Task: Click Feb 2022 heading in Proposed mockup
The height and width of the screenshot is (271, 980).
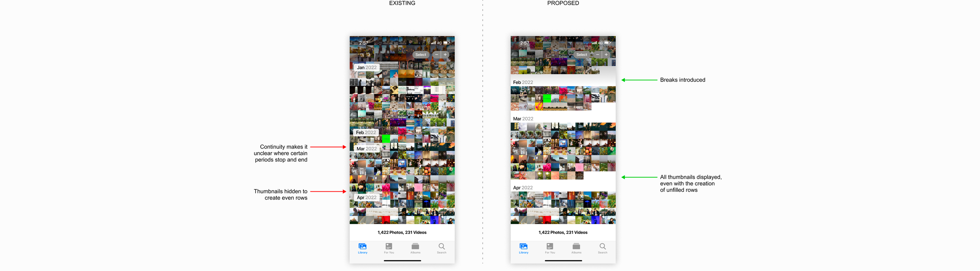Action: 523,82
